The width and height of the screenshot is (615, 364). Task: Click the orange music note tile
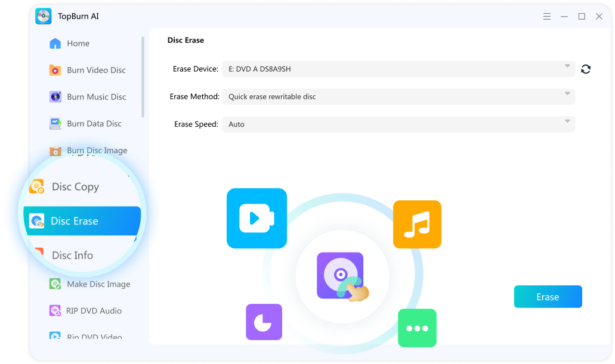point(417,224)
